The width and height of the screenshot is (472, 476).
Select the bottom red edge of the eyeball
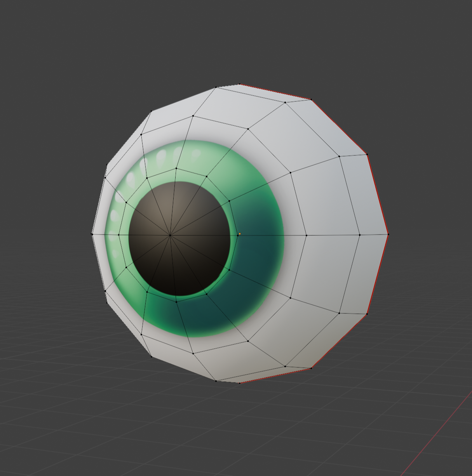(x=275, y=376)
